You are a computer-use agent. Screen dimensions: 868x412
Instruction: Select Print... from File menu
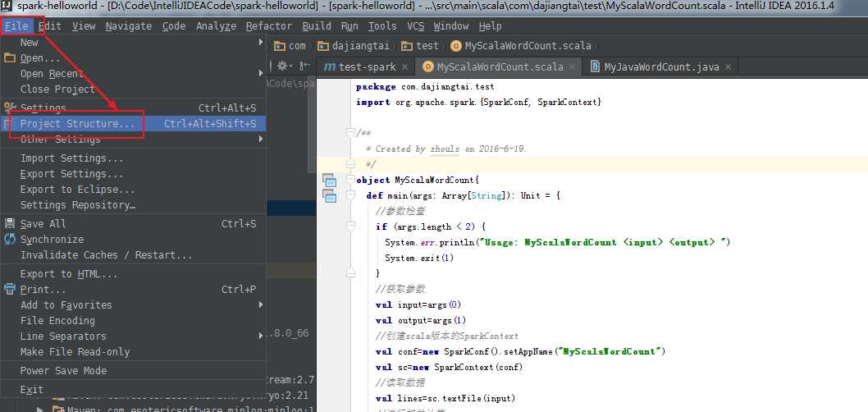click(134, 290)
